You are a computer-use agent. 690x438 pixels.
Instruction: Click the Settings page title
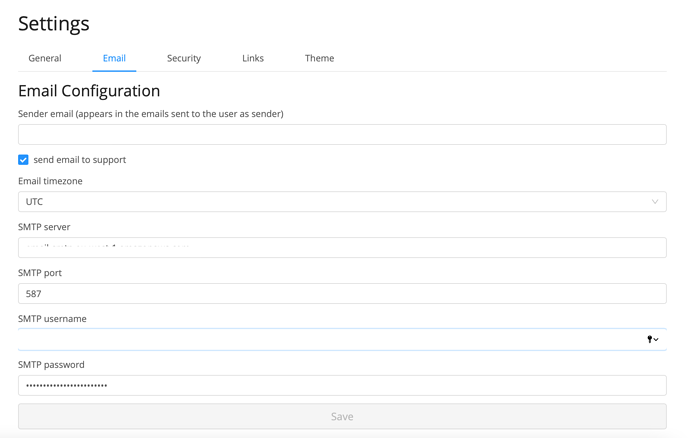coord(54,23)
